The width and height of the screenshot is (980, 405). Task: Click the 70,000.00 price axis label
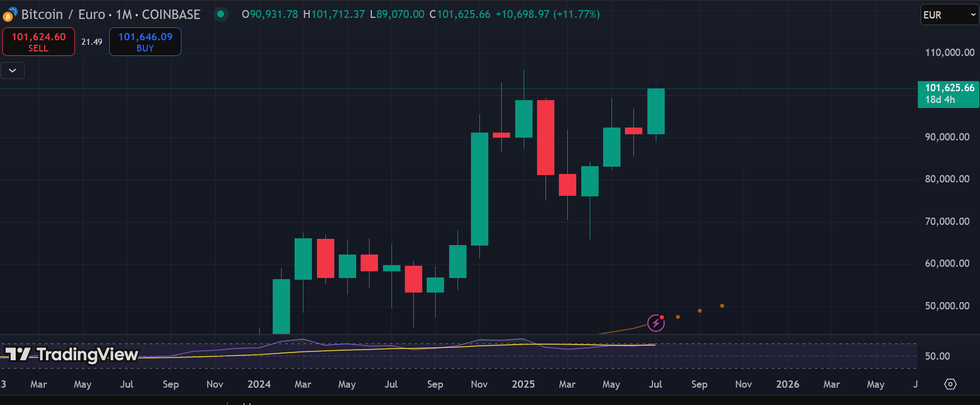click(x=947, y=222)
